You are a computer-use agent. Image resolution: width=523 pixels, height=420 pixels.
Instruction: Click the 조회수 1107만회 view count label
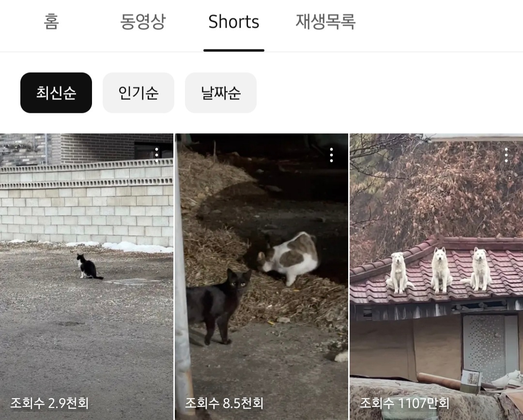(404, 403)
